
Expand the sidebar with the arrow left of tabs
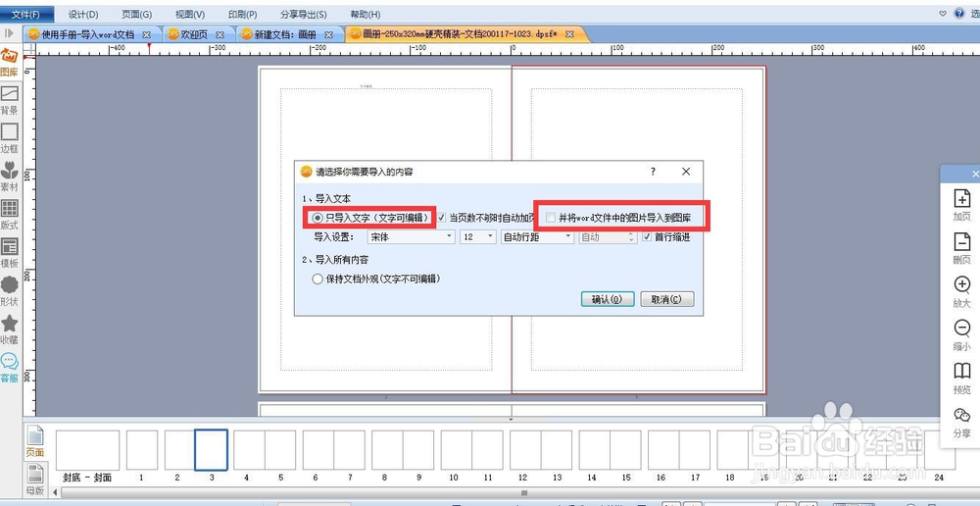tap(9, 33)
